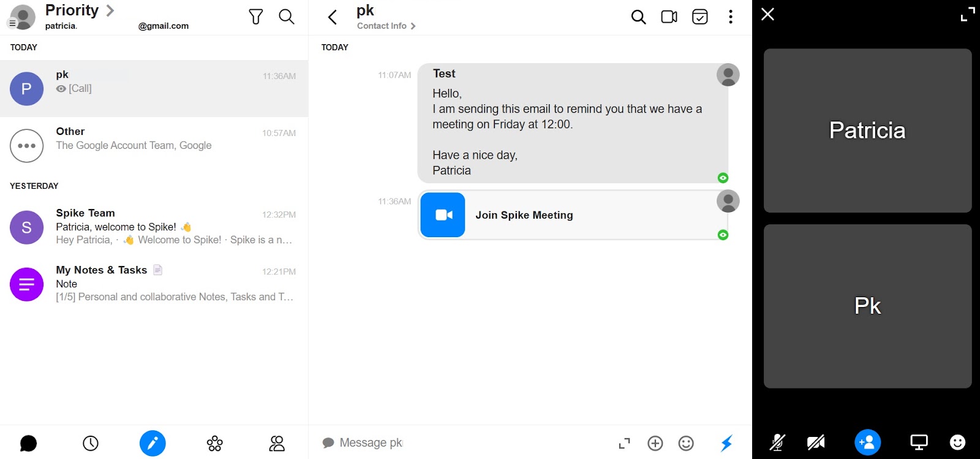Screen dimensions: 980x459
Task: Open the Contacts tab in bottom bar
Action: 277,443
